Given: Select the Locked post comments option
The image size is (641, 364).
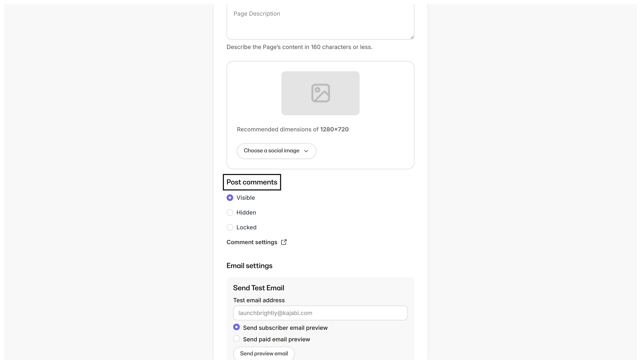Looking at the screenshot, I should 230,227.
